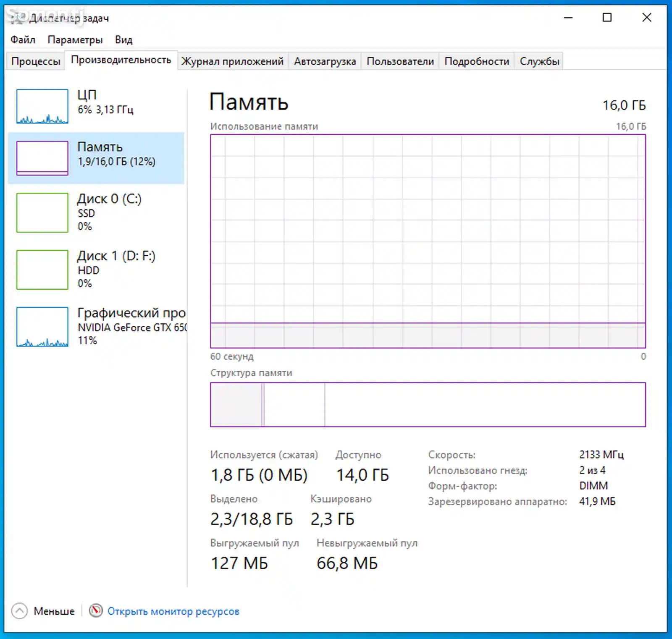Viewport: 672px width, 639px height.
Task: Open the Автозагрузка tab
Action: tap(325, 61)
